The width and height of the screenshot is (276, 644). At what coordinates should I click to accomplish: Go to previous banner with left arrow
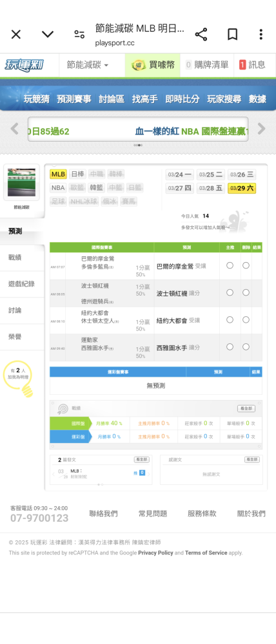pos(14,129)
